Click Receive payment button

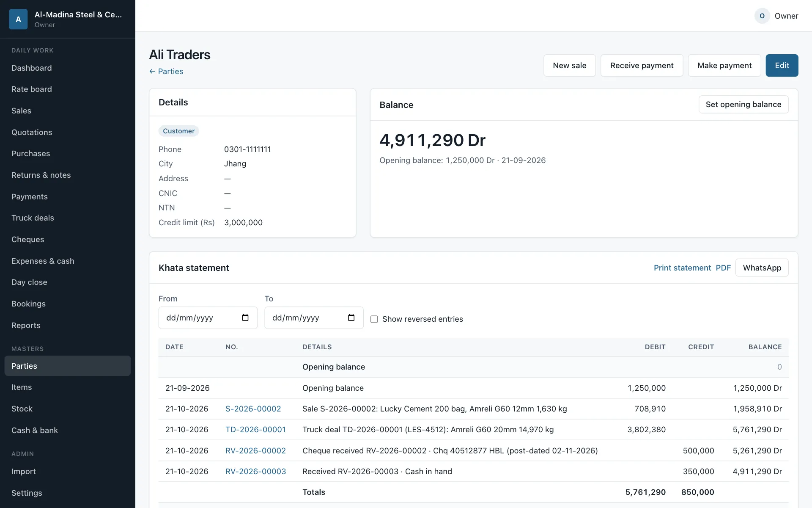click(642, 66)
